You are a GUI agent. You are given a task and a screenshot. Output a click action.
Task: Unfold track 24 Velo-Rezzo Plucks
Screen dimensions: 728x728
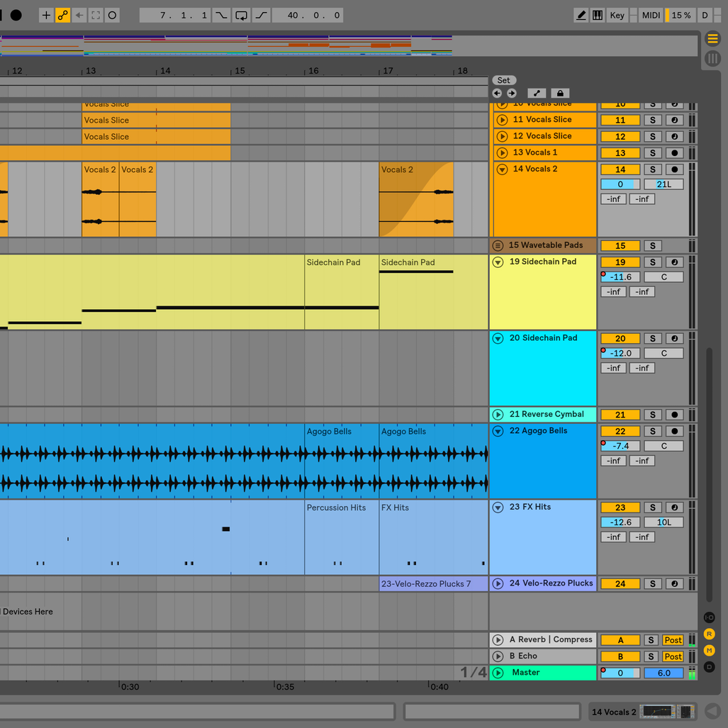point(498,583)
